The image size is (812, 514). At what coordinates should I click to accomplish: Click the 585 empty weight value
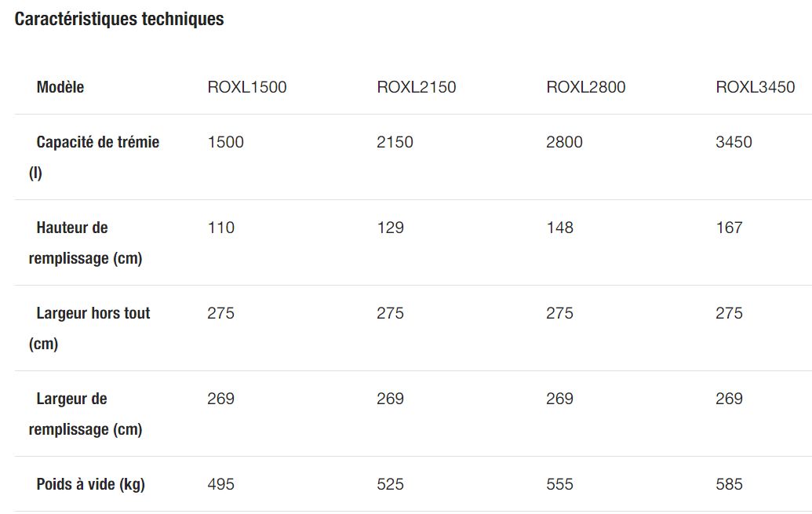coord(730,484)
